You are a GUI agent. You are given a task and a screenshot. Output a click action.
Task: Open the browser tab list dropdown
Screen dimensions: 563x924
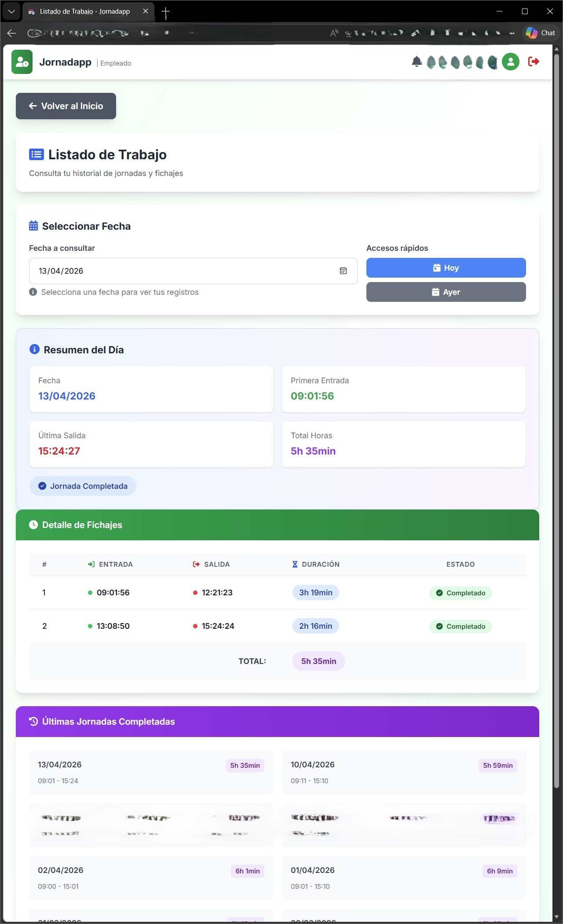pos(11,11)
